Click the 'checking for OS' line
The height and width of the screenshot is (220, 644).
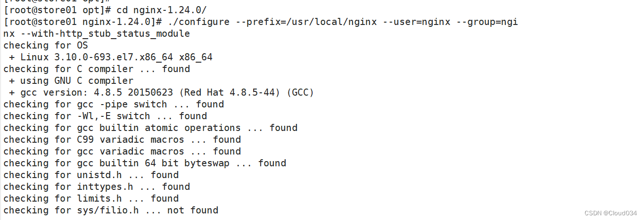pos(46,45)
